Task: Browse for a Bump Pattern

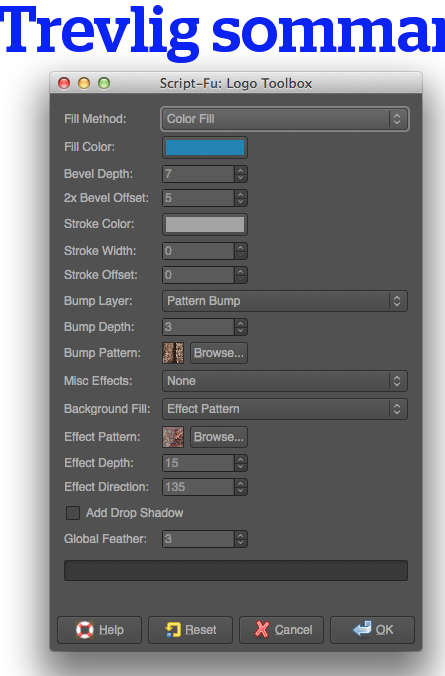Action: (219, 353)
